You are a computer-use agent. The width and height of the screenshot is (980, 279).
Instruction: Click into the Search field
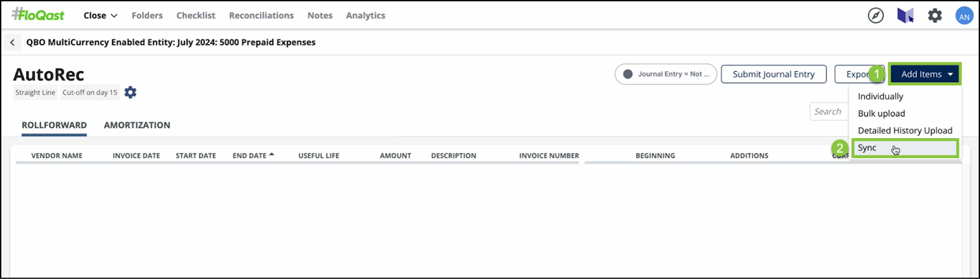(829, 112)
